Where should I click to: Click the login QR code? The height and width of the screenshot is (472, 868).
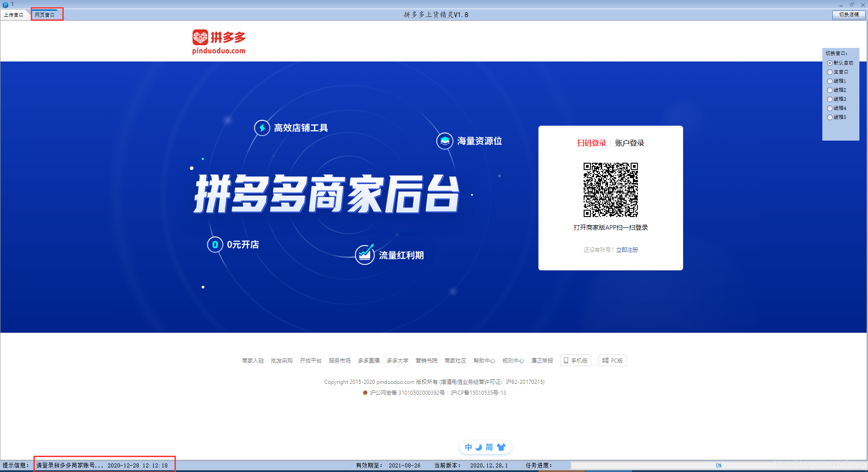tap(610, 190)
